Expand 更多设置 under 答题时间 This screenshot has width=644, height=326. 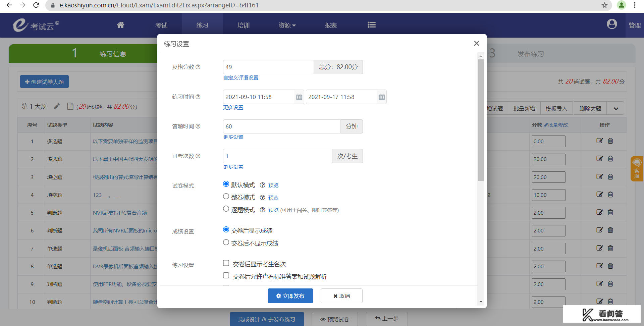233,137
